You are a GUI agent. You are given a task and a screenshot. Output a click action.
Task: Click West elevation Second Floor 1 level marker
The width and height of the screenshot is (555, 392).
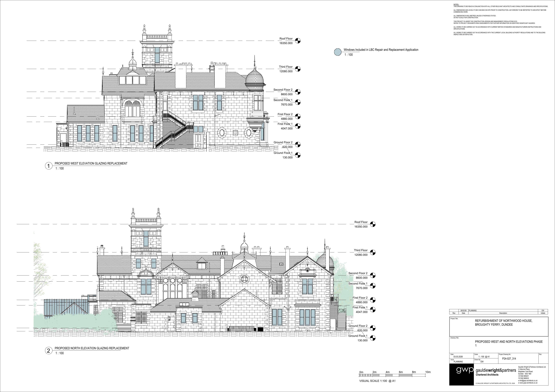click(298, 102)
